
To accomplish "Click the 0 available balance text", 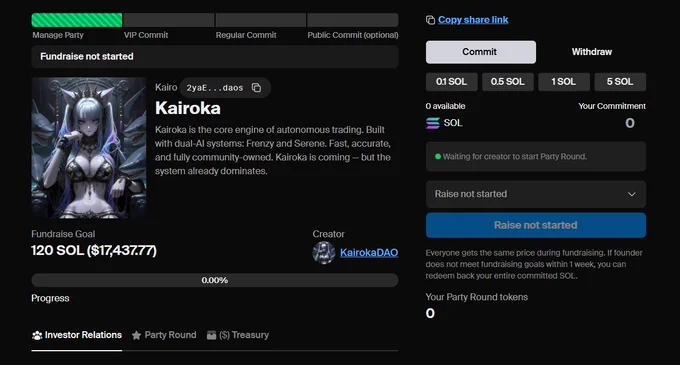I will tap(445, 106).
